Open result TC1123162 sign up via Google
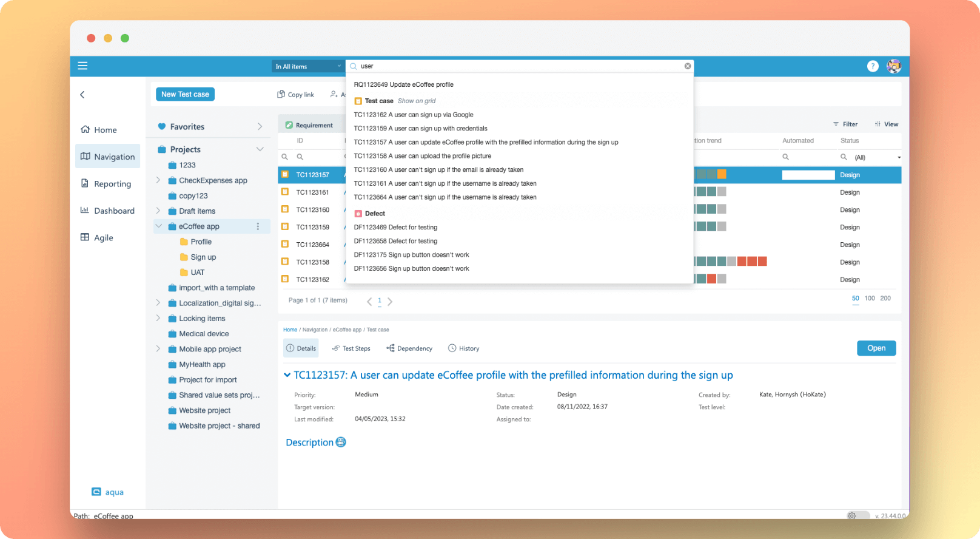The image size is (980, 539). click(x=414, y=115)
